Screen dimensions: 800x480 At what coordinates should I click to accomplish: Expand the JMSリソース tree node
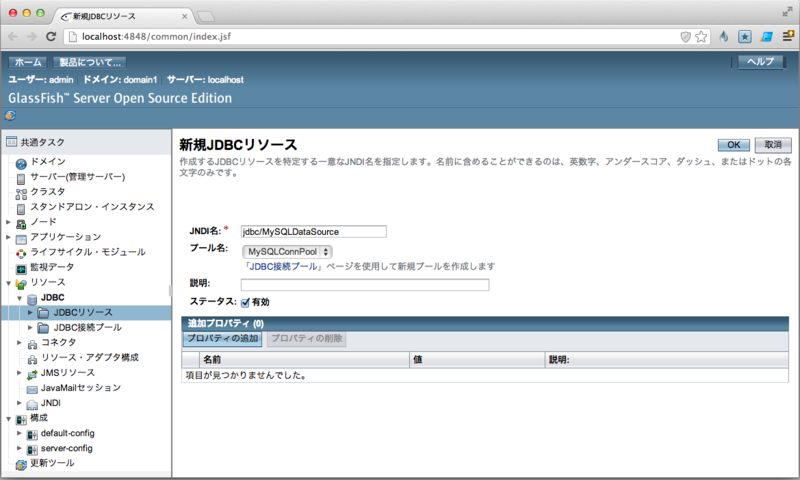click(20, 373)
